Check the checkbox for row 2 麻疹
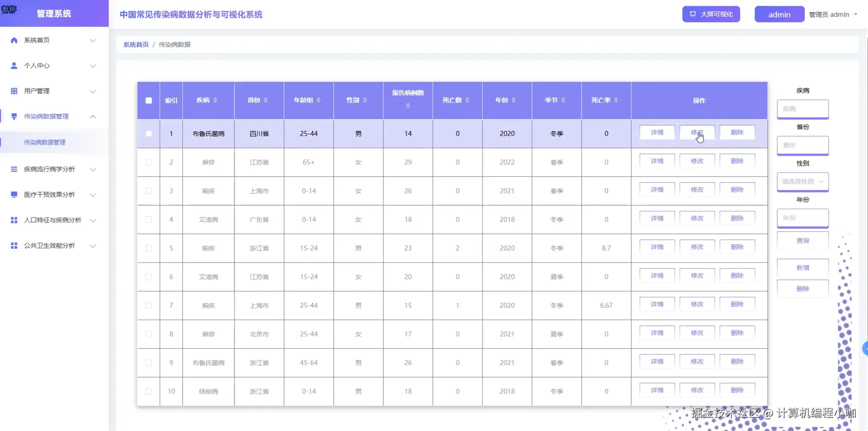The width and height of the screenshot is (868, 431). click(x=148, y=162)
